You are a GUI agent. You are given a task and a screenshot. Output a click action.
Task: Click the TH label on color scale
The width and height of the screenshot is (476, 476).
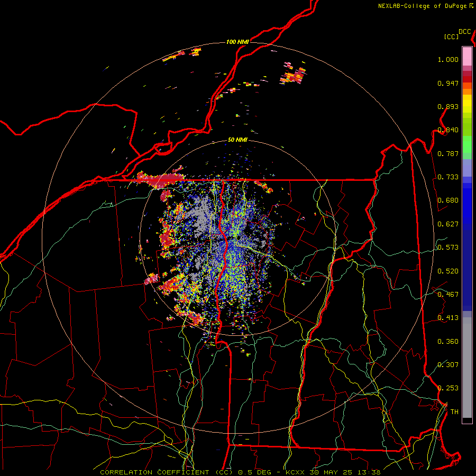point(454,412)
